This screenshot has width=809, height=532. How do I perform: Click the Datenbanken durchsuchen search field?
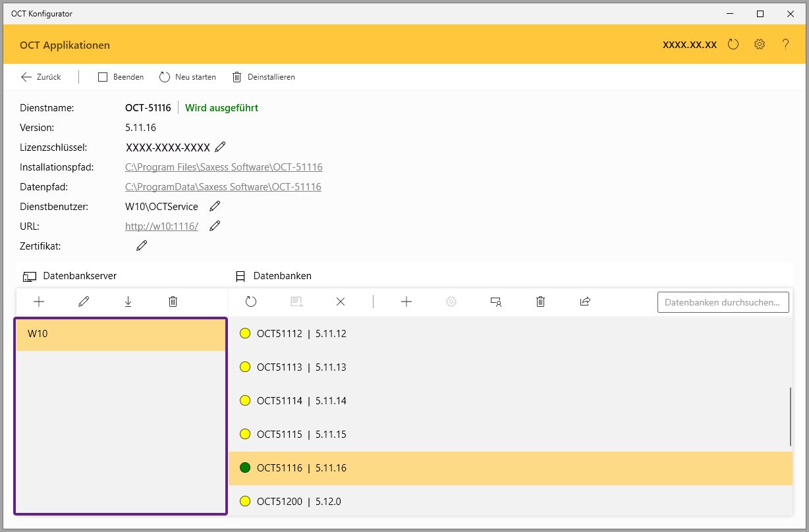pos(723,302)
